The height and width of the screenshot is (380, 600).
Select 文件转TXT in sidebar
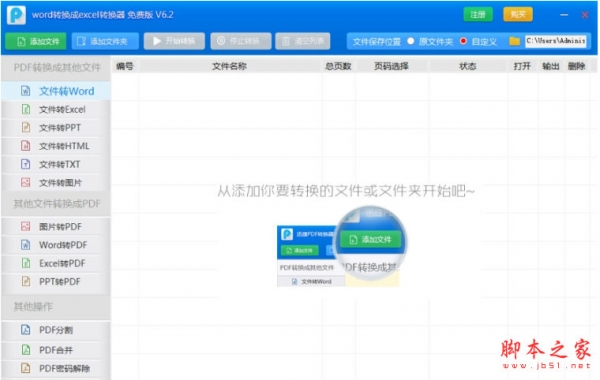click(x=56, y=165)
